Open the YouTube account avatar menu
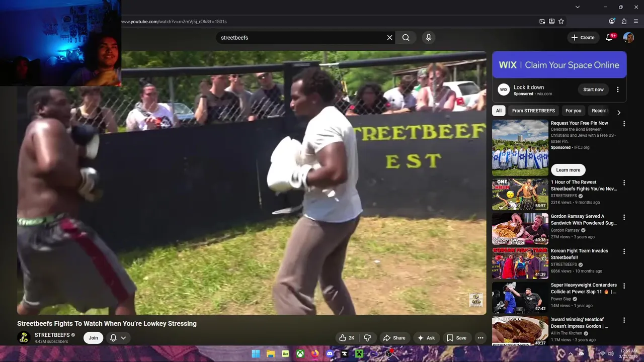The width and height of the screenshot is (644, 362). tap(628, 38)
